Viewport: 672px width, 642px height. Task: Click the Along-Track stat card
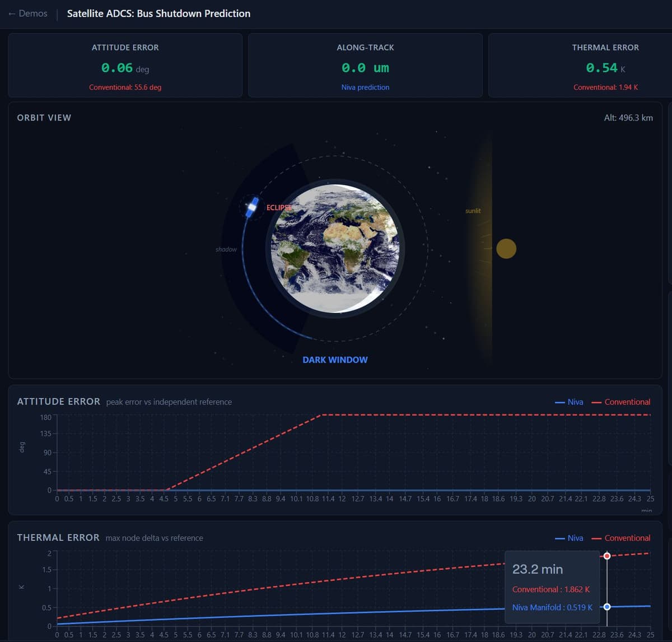click(365, 65)
